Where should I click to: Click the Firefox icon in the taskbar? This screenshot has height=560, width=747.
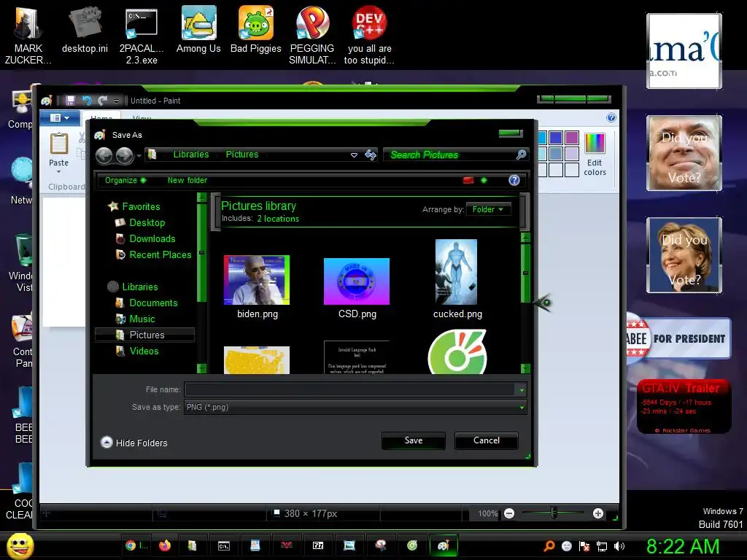tap(165, 545)
